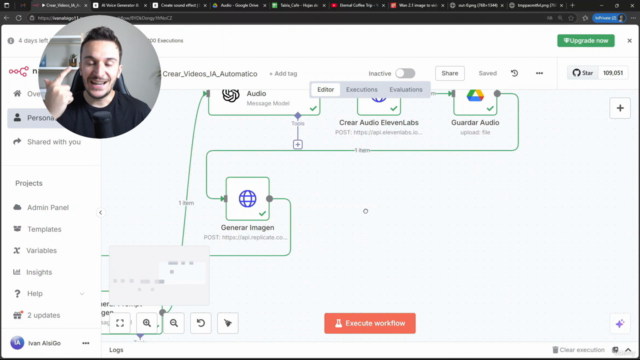640x360 pixels.
Task: Open Shared with you section
Action: (53, 142)
